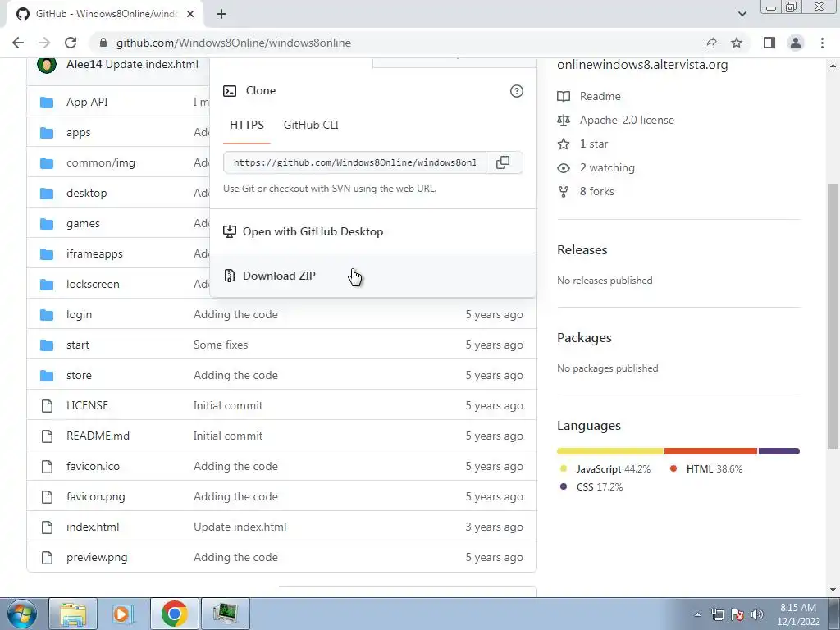Open the Readme link
This screenshot has width=840, height=630.
pyautogui.click(x=600, y=97)
